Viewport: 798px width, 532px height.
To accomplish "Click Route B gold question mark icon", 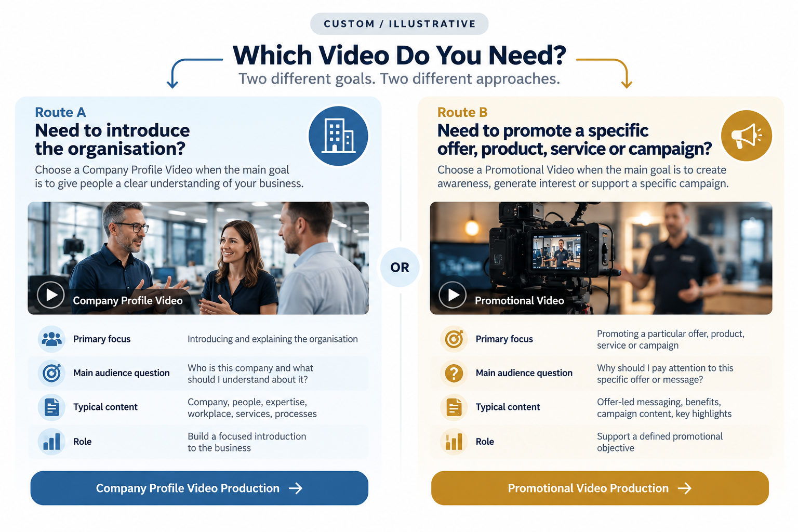I will click(x=454, y=373).
